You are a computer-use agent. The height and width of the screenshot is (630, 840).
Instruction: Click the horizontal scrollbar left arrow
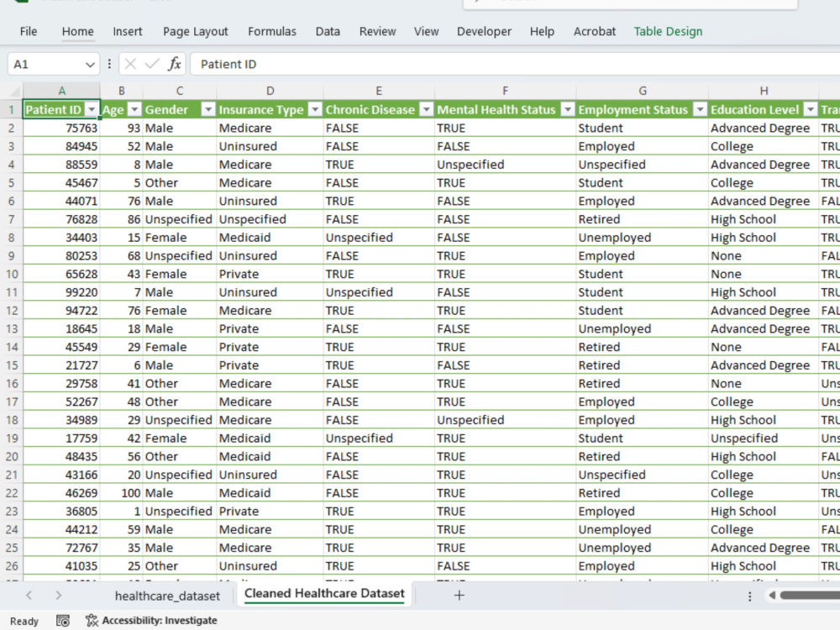coord(772,596)
